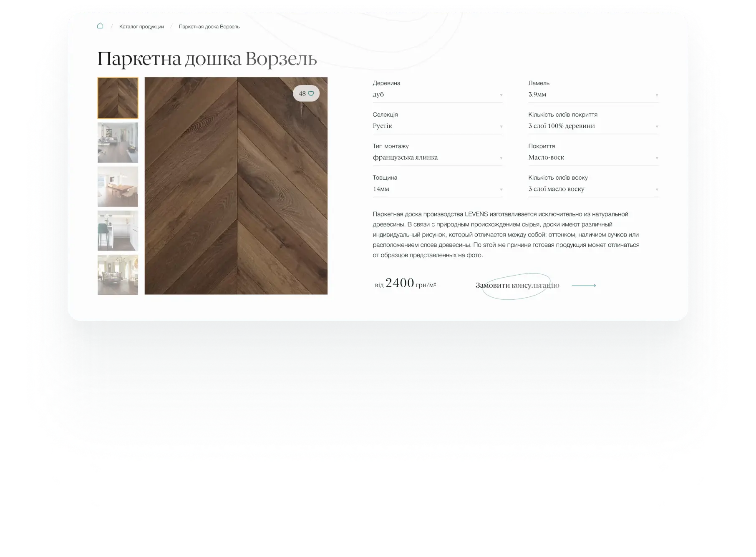Viewport: 756px width, 557px height.
Task: Click the large parquet main image
Action: 236,186
